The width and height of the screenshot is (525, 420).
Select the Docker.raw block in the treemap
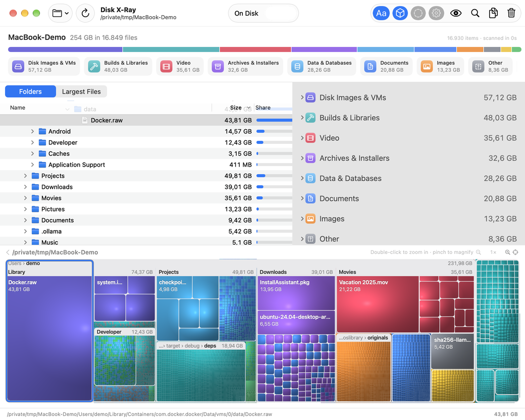(49, 338)
